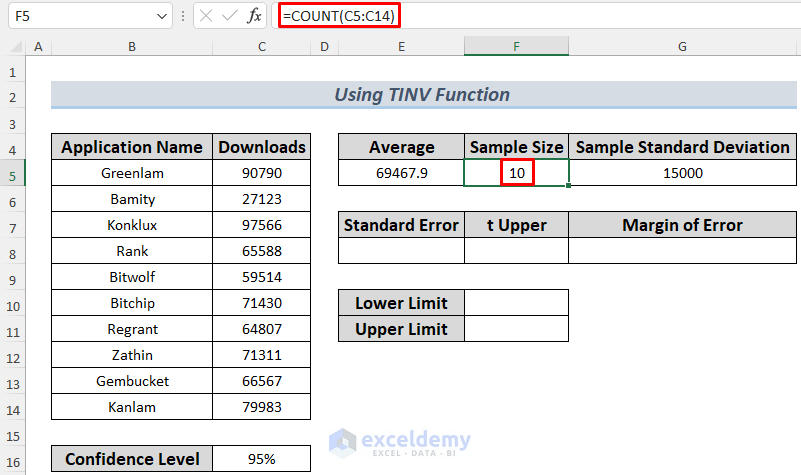This screenshot has height=475, width=801.
Task: Click the 'Sample Size' header cell
Action: click(x=516, y=147)
